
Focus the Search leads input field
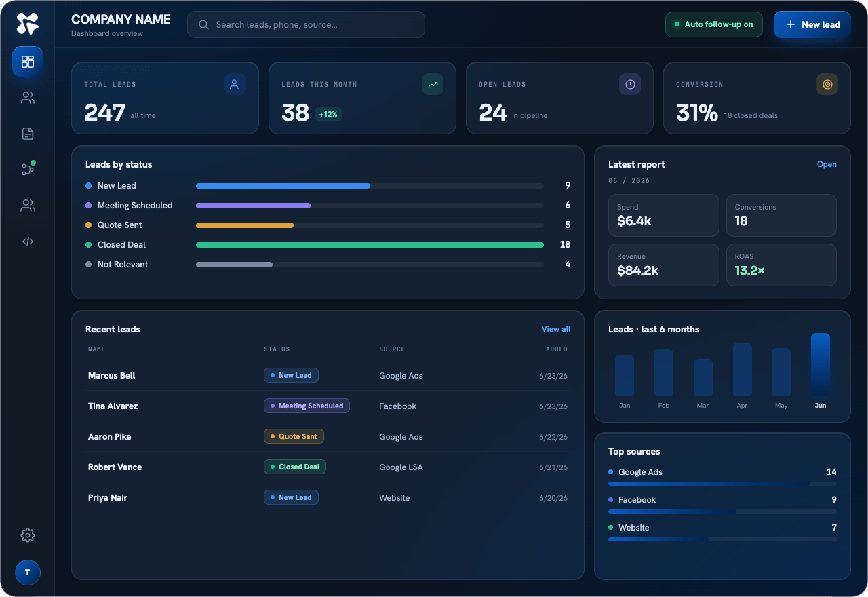coord(306,24)
